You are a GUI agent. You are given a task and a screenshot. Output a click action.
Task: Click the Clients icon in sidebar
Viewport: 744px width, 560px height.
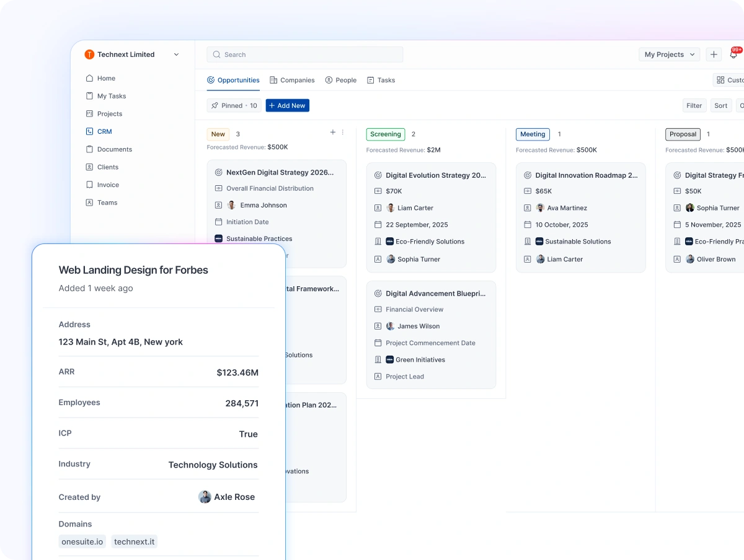pyautogui.click(x=89, y=167)
